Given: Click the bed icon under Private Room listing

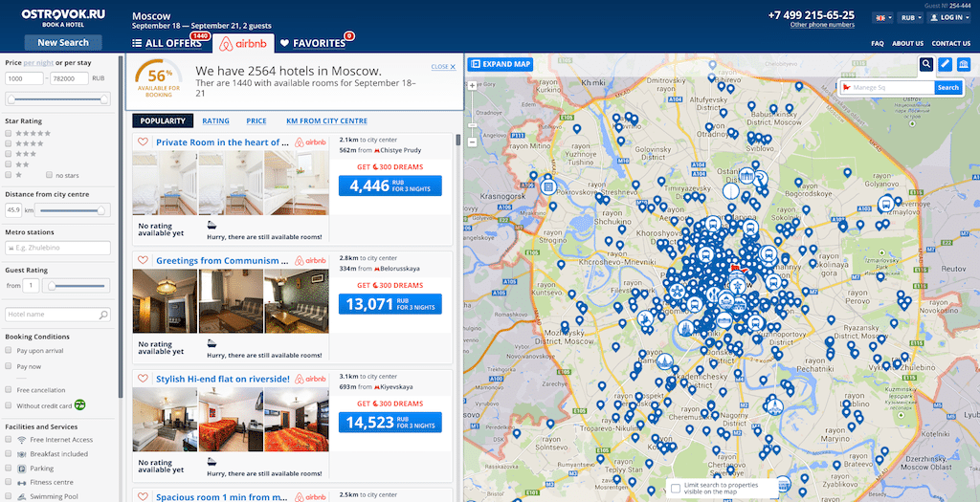Looking at the screenshot, I should (212, 224).
